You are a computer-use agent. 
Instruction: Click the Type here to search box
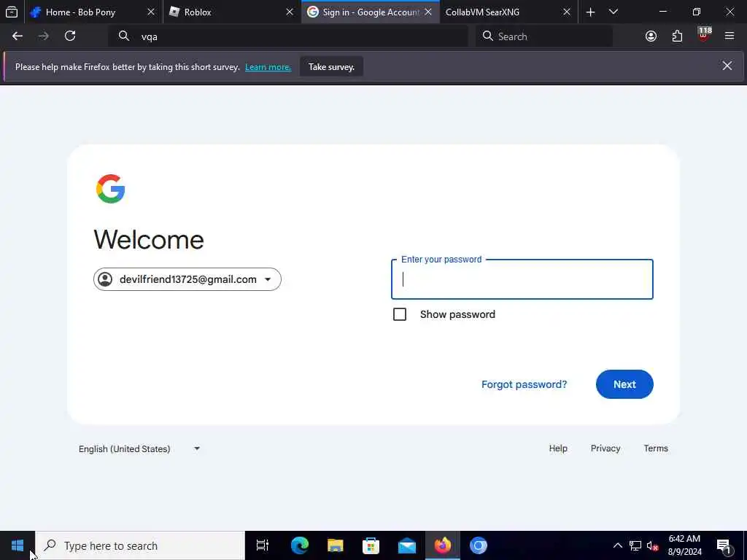[141, 545]
